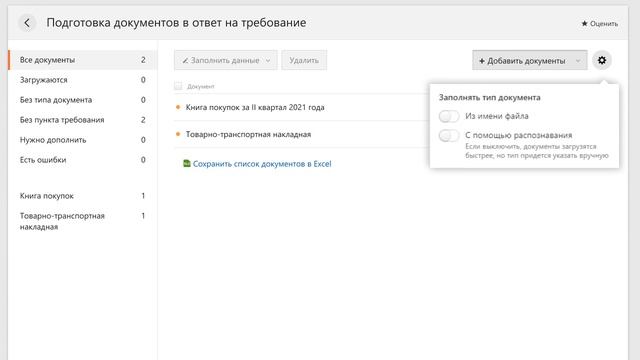640x360 pixels.
Task: Select 'Без пункта требования' filter
Action: [82, 120]
